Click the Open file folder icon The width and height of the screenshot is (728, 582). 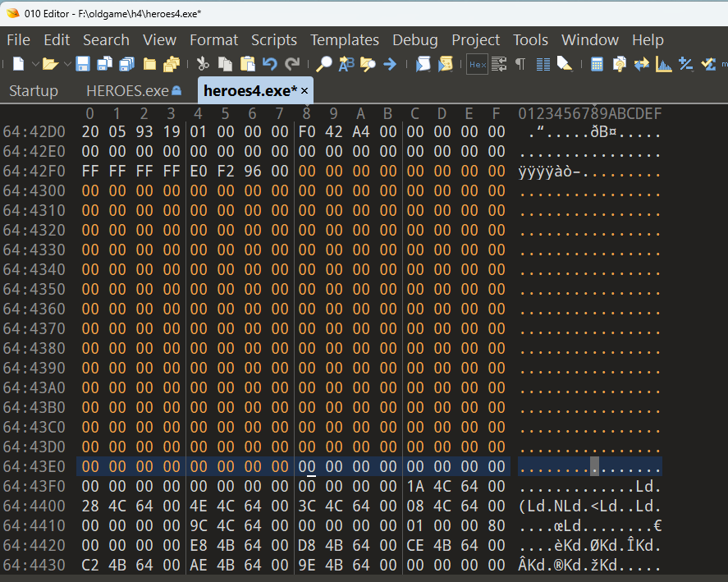click(x=50, y=64)
